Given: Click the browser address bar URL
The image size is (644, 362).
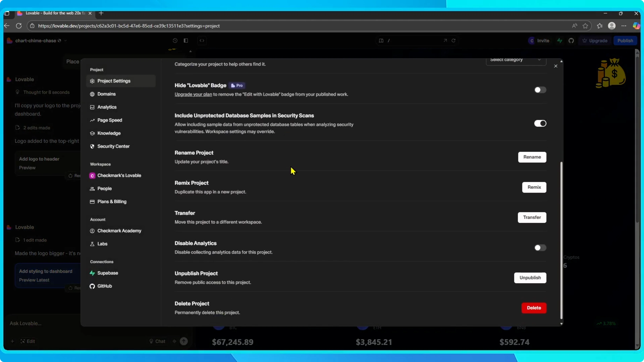Looking at the screenshot, I should pyautogui.click(x=129, y=26).
